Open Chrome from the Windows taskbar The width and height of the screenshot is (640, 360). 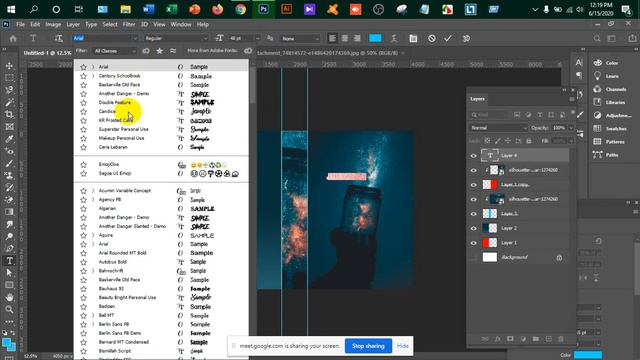(240, 9)
